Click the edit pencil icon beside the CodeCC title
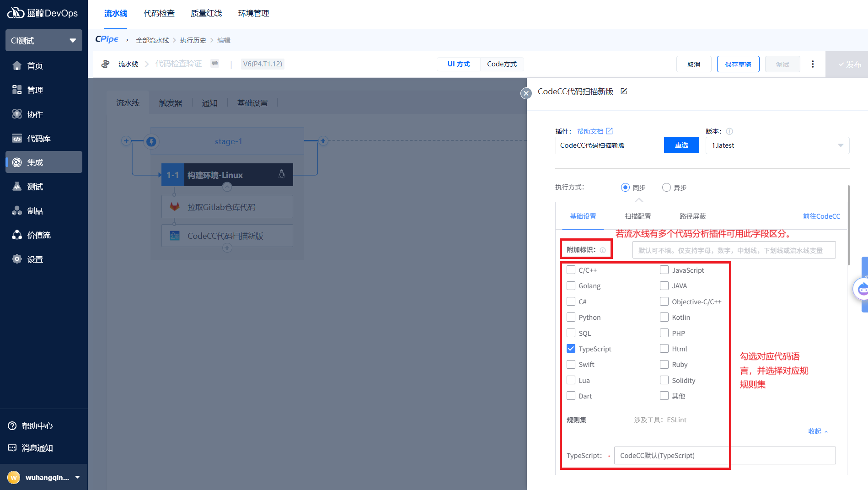The image size is (868, 490). pyautogui.click(x=624, y=92)
